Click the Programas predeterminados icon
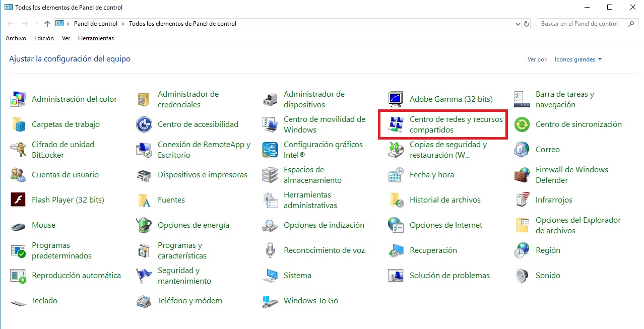Screen dimensions: 644x329 click(x=18, y=250)
